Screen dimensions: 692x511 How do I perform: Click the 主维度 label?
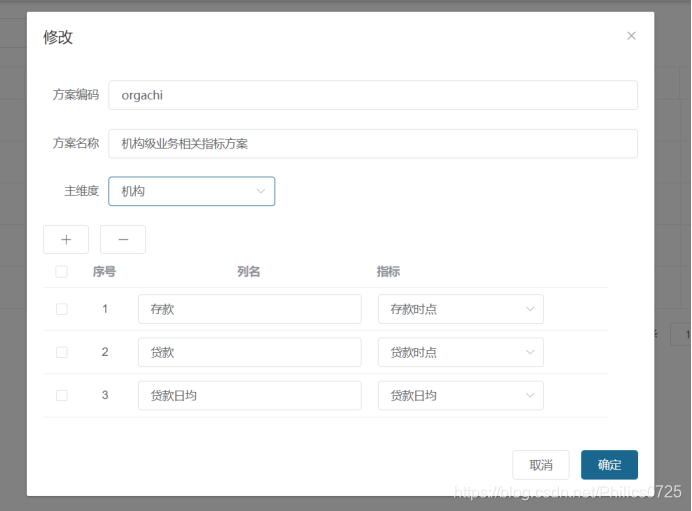click(82, 191)
